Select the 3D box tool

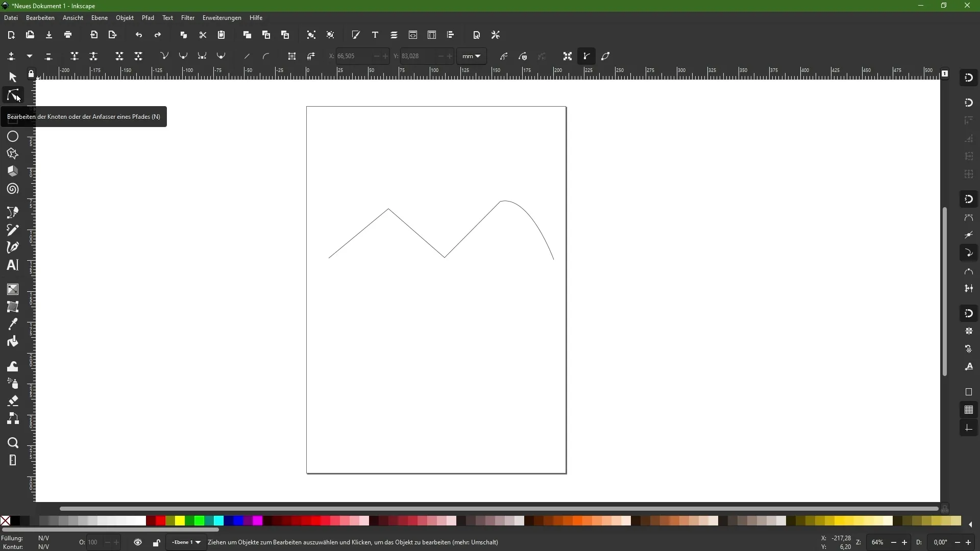[13, 171]
